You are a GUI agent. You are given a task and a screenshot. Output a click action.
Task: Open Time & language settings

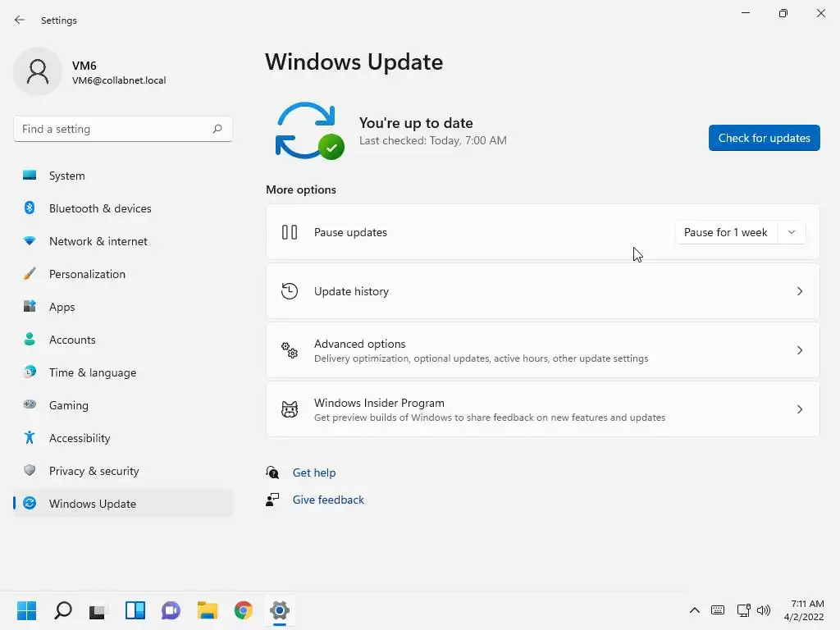click(x=123, y=372)
